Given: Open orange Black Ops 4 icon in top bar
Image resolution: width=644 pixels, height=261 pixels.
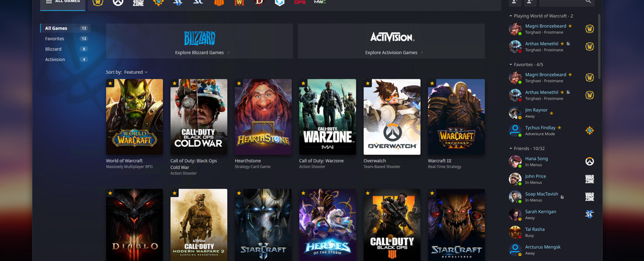Looking at the screenshot, I should (219, 2).
